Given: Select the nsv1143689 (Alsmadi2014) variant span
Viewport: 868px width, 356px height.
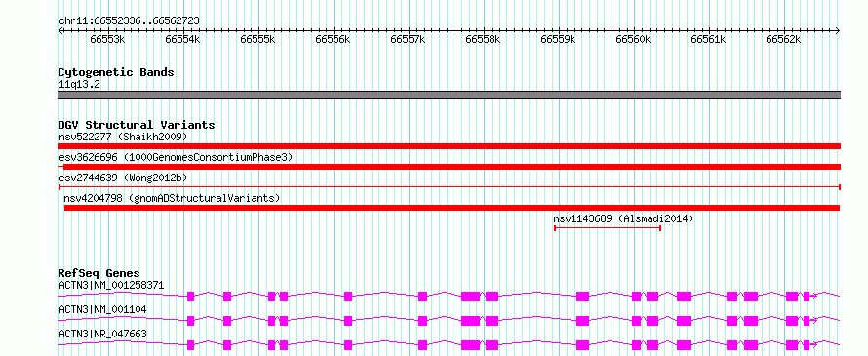Looking at the screenshot, I should [608, 228].
